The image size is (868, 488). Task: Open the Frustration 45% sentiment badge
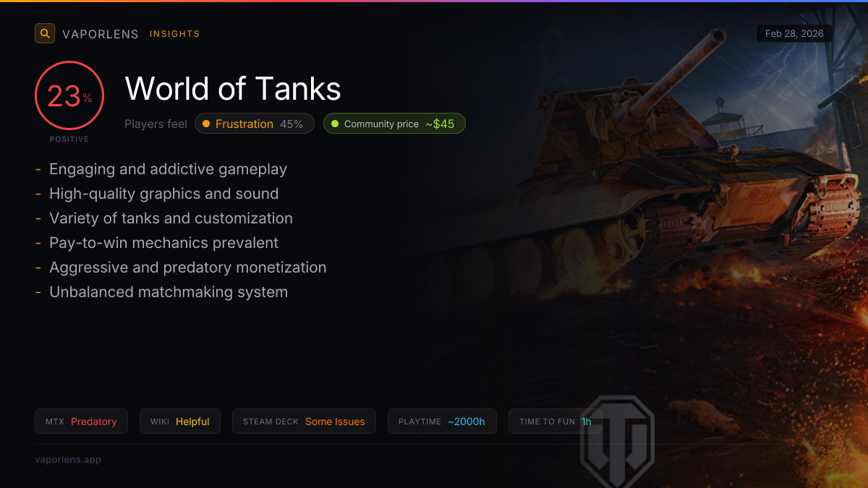click(x=255, y=124)
